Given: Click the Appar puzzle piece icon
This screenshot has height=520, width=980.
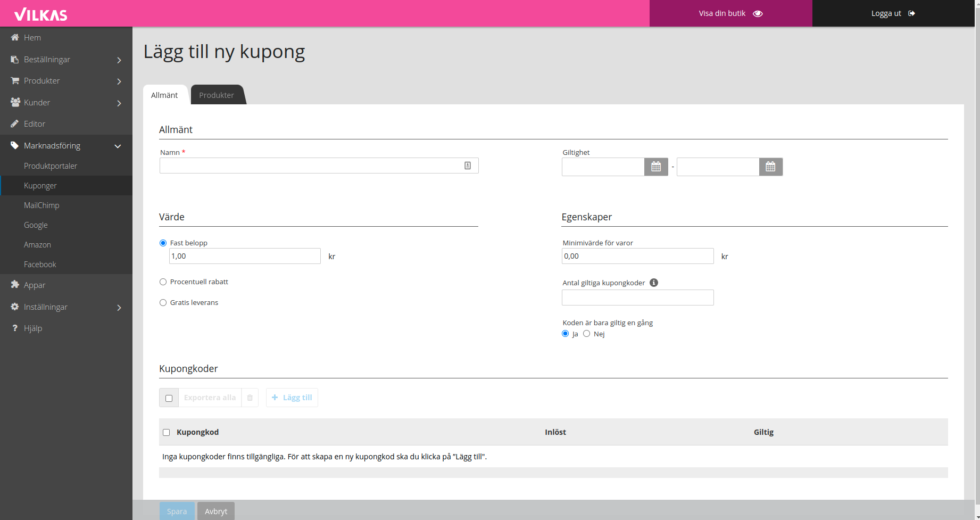Looking at the screenshot, I should 15,285.
